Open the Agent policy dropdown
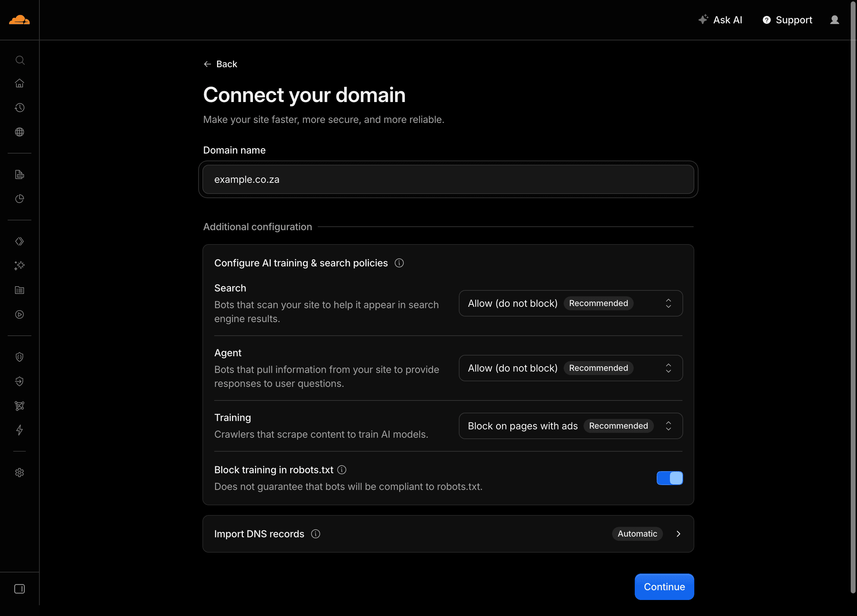The width and height of the screenshot is (857, 616). coord(571,368)
